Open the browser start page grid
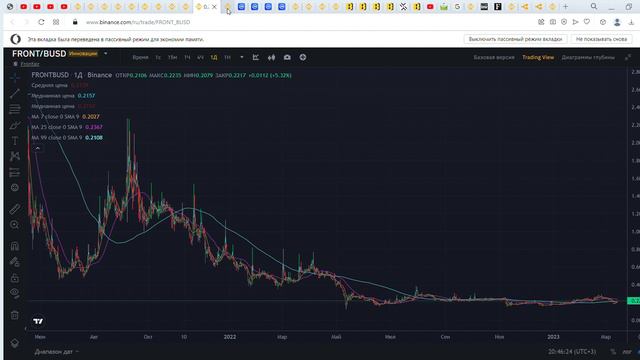This screenshot has width=640, height=360. point(56,22)
